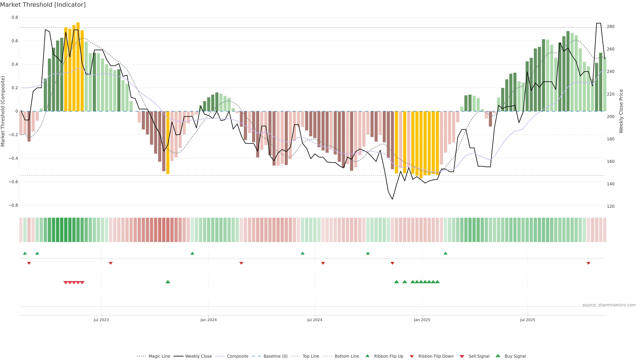Click the rightmost red ribbon flip down marker

click(x=588, y=263)
